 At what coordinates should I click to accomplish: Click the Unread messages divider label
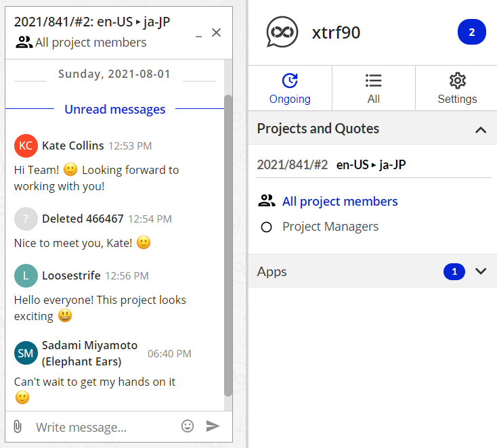(x=114, y=110)
